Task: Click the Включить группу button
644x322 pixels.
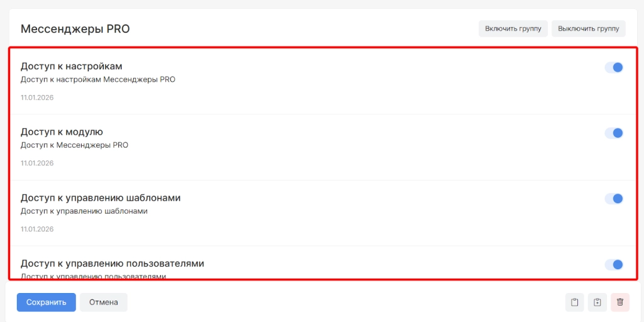Action: point(513,29)
